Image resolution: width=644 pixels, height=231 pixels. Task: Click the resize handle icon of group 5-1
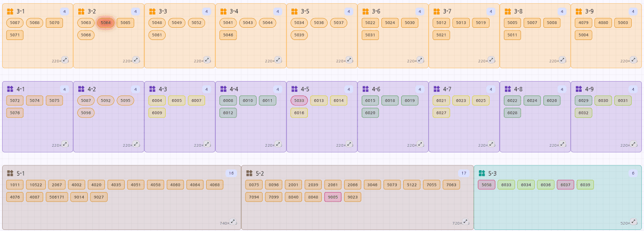233,222
